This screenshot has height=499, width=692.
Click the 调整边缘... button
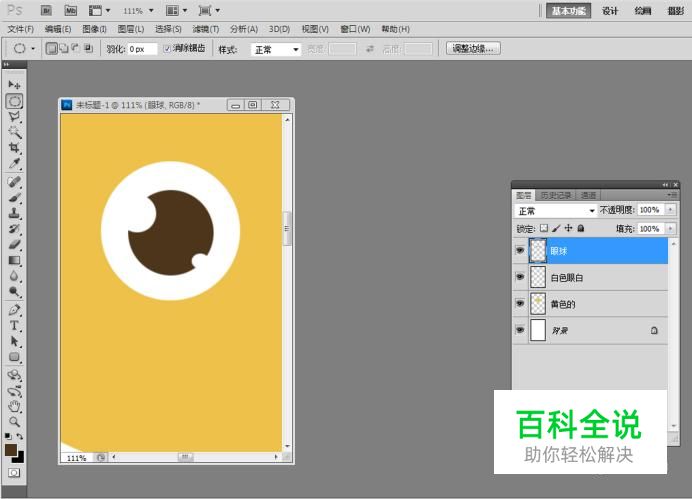tap(473, 49)
